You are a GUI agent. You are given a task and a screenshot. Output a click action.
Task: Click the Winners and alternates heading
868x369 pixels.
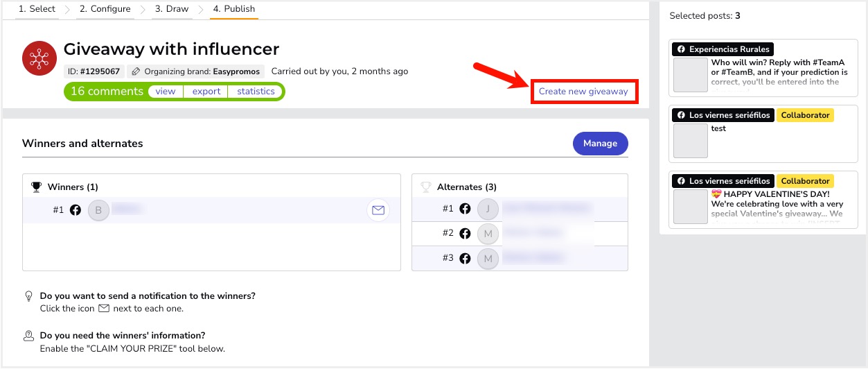[82, 144]
